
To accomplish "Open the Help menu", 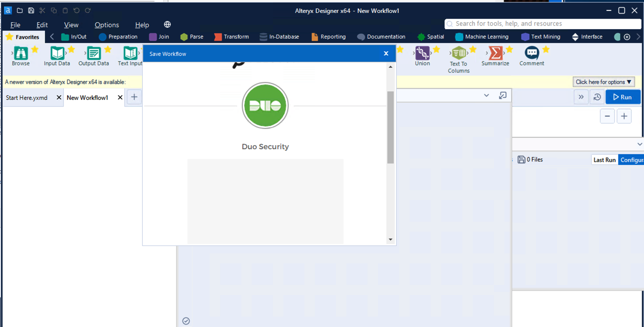I will (142, 25).
